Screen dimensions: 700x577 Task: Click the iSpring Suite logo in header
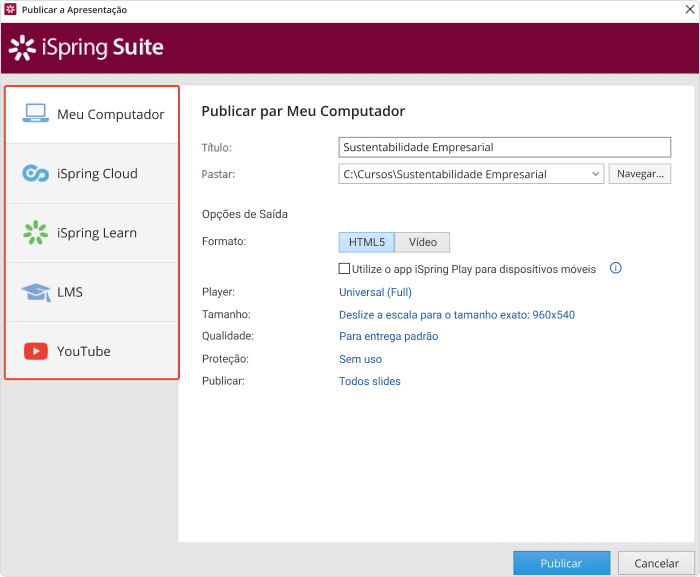click(x=86, y=48)
